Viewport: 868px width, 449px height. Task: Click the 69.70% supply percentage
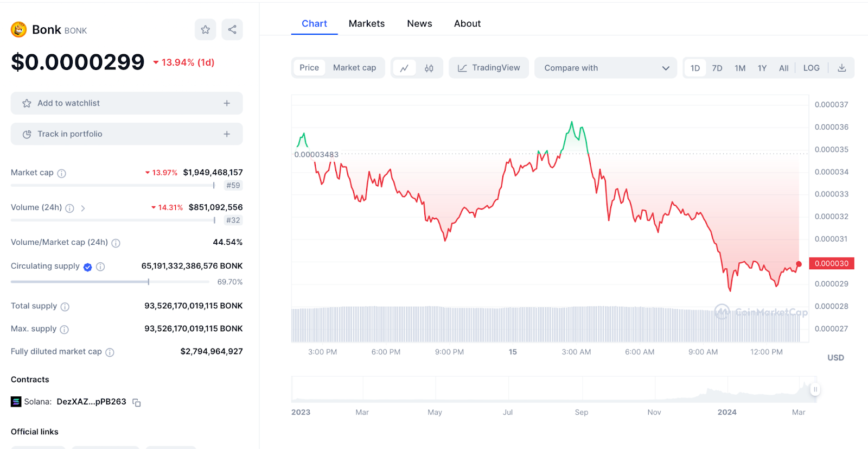[x=230, y=282]
